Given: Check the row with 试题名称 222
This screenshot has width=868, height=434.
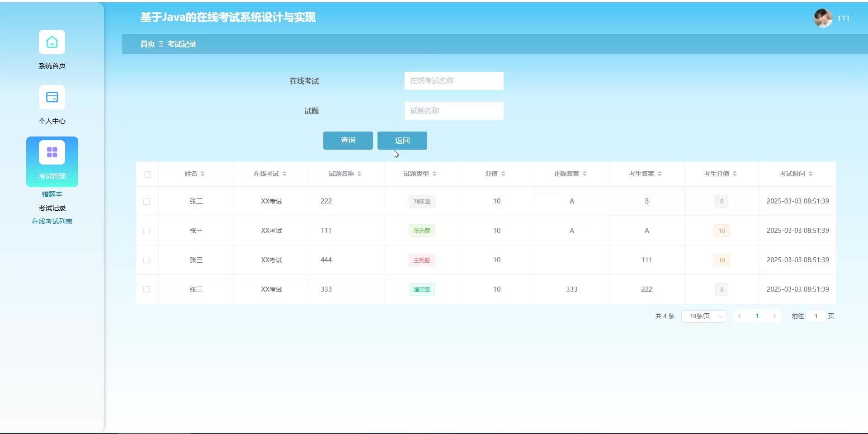Looking at the screenshot, I should click(146, 202).
